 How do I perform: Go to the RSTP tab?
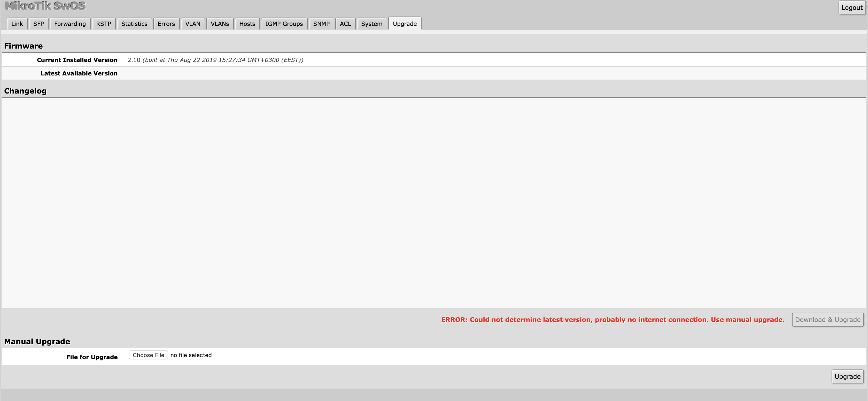coord(103,24)
